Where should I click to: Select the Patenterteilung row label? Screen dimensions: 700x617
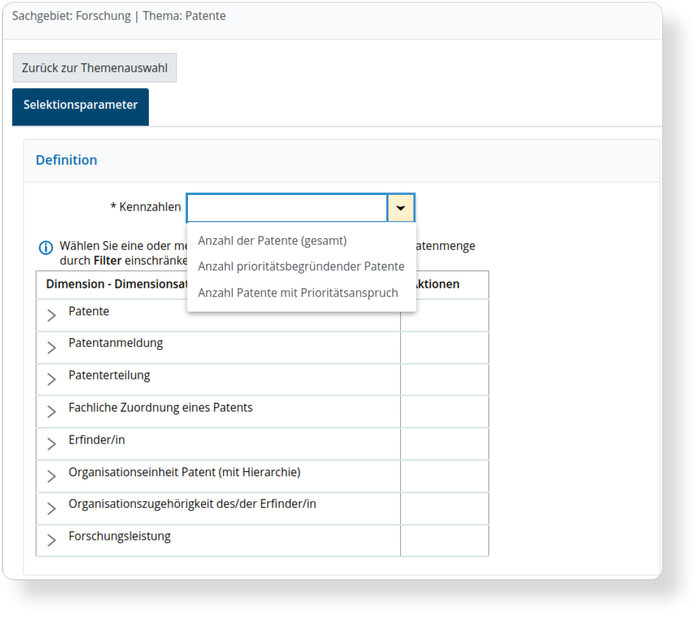[109, 375]
